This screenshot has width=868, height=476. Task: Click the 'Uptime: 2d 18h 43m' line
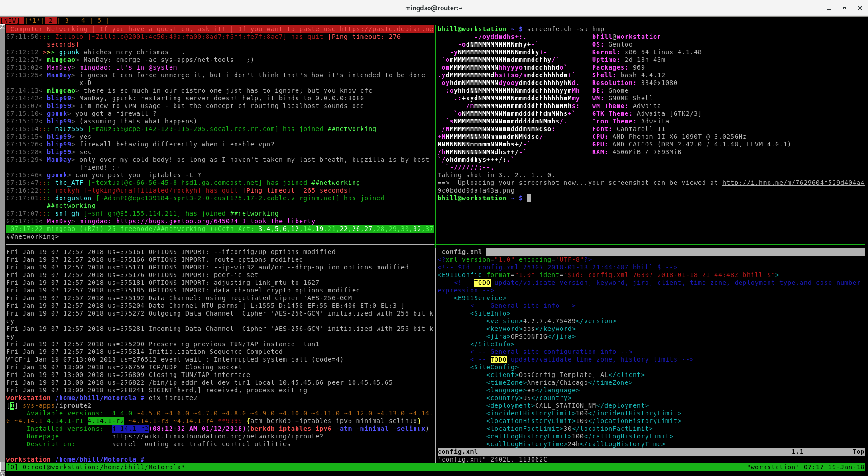point(629,60)
